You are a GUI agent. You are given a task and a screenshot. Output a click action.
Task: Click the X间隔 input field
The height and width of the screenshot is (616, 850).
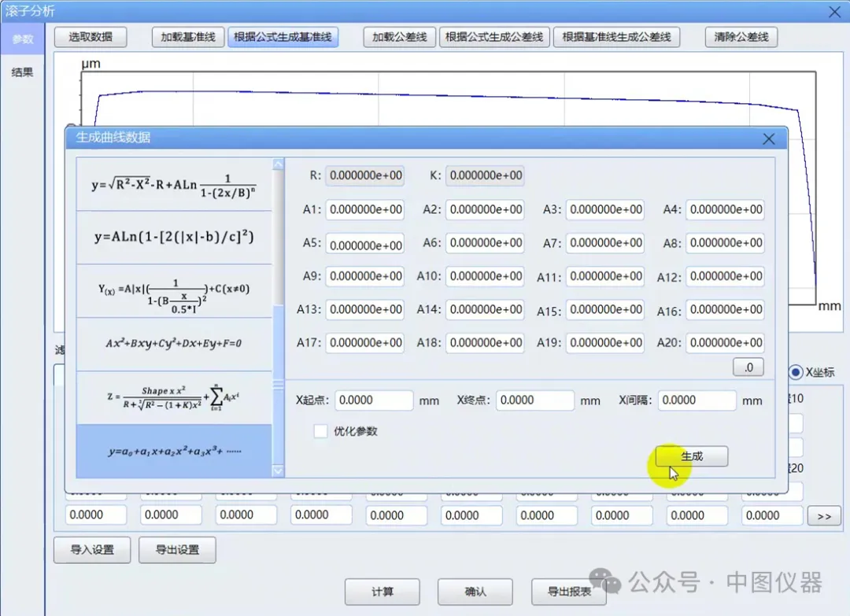coord(697,400)
